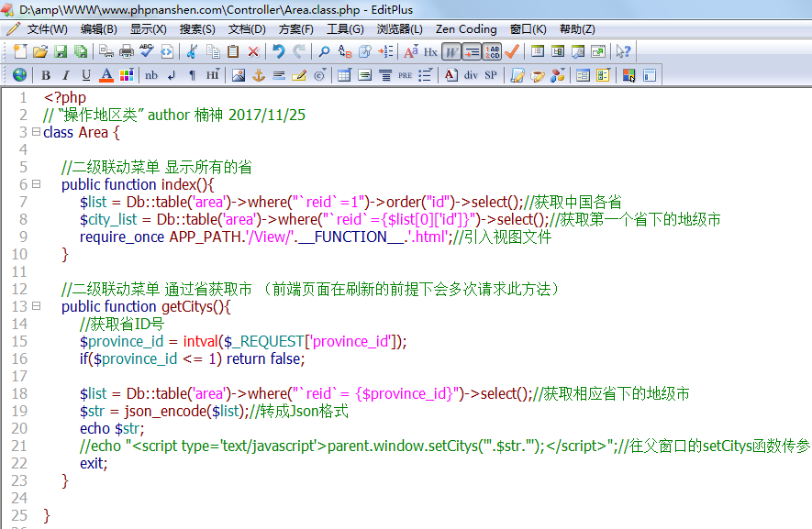The width and height of the screenshot is (812, 529).
Task: Open the 帮助(Z) menu
Action: [577, 29]
